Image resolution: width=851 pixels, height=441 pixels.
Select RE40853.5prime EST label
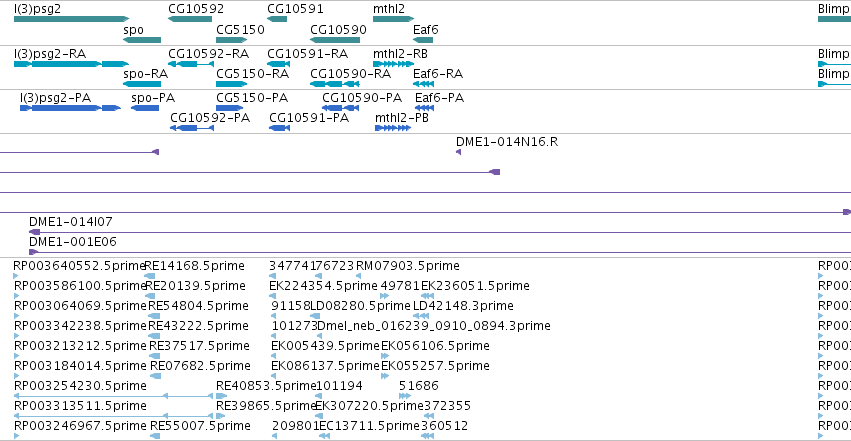(266, 386)
